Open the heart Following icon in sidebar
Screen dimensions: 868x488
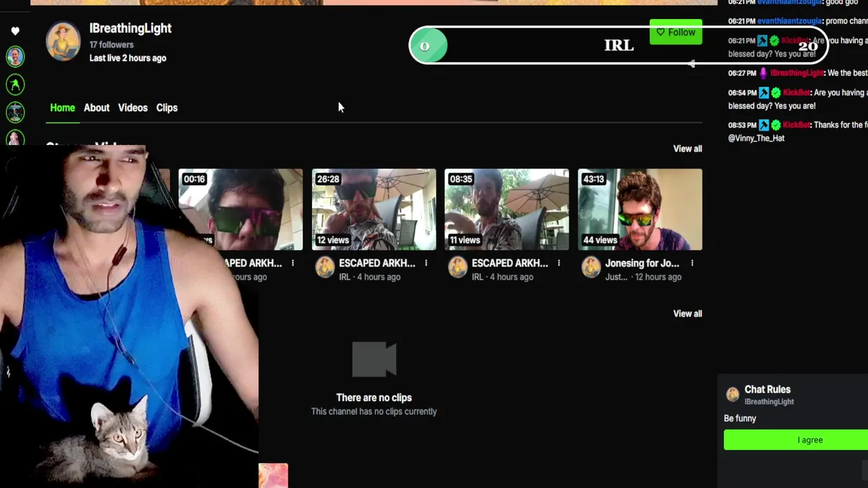click(15, 31)
